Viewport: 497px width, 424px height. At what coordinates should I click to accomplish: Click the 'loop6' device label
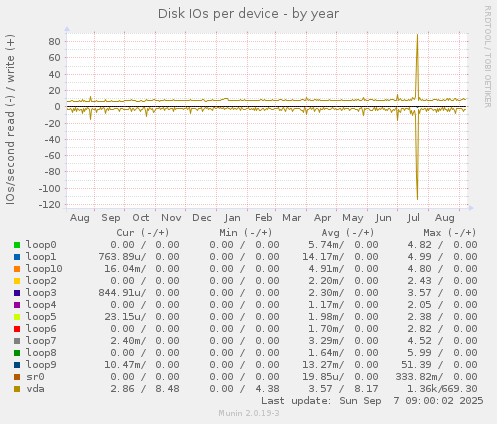(41, 329)
